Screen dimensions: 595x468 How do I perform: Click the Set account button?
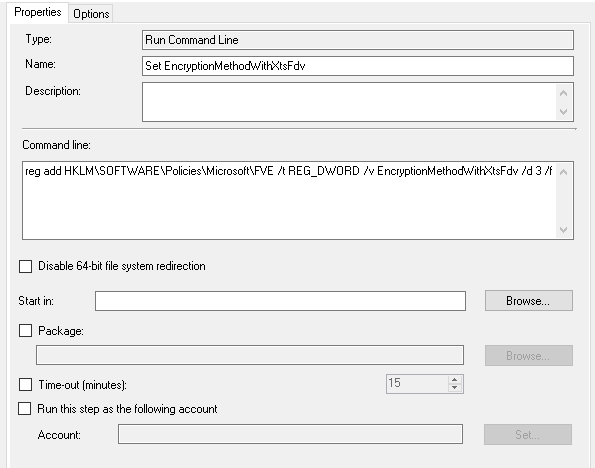point(528,435)
